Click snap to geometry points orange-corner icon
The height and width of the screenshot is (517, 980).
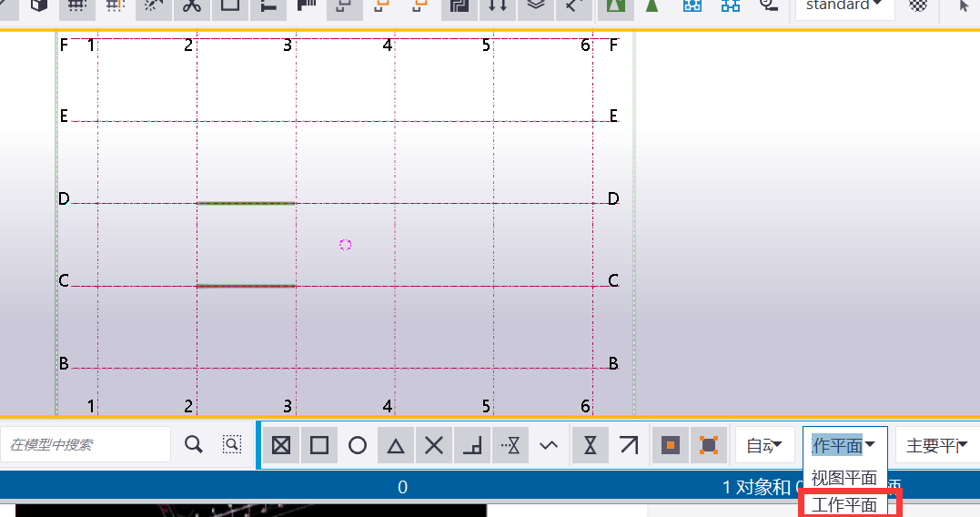click(x=708, y=445)
